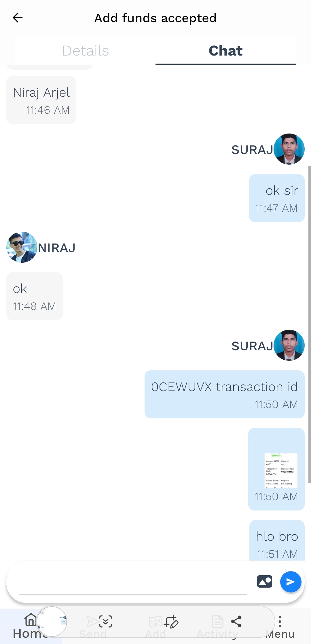311x644 pixels.
Task: Open the screenshot crop and edit icon
Action: tap(171, 622)
